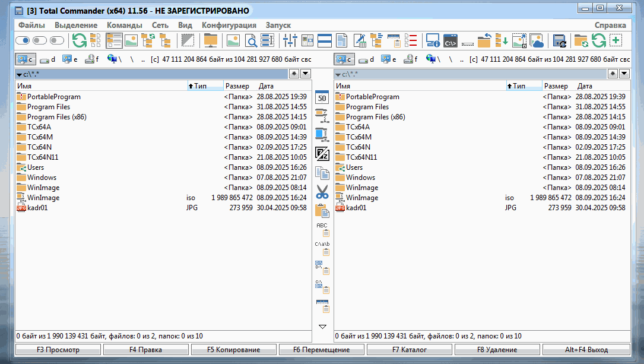This screenshot has height=364, width=644.
Task: Click the copy documents icon in middle strip
Action: tap(322, 173)
